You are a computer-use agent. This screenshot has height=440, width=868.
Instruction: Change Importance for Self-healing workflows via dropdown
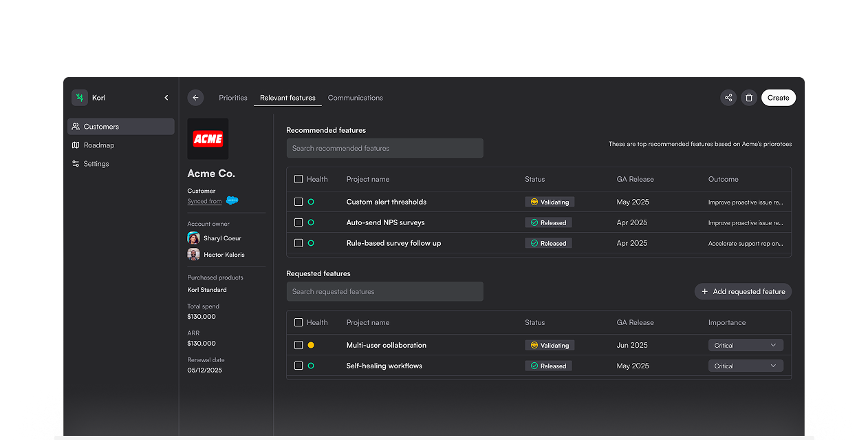(746, 366)
